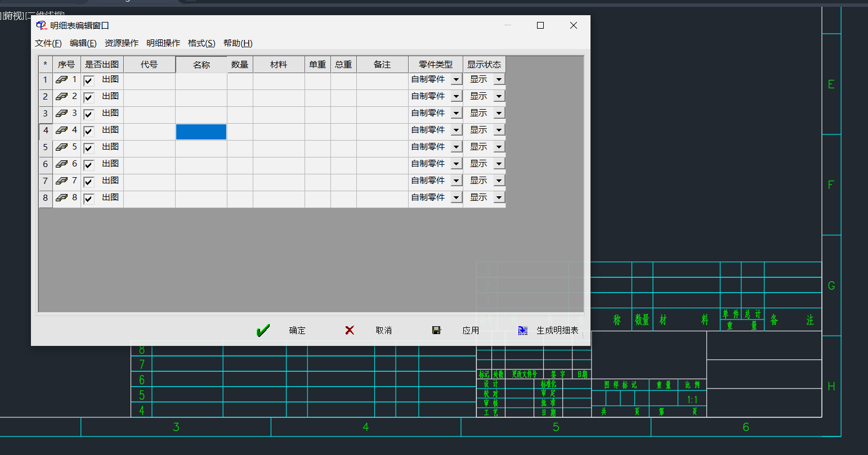Click the floppy disk apply icon

pyautogui.click(x=436, y=331)
